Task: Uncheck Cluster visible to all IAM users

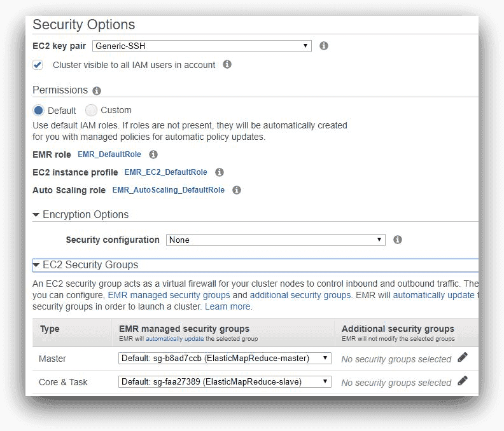Action: 38,65
